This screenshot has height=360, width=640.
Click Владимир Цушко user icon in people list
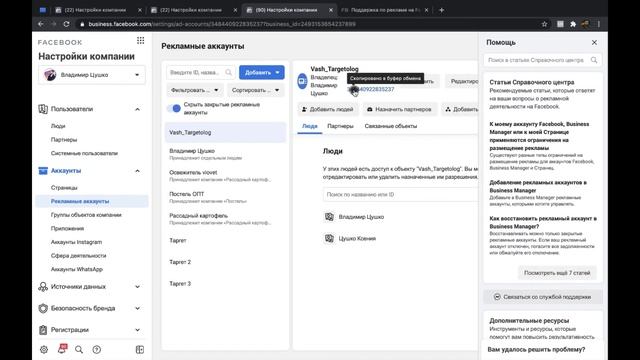coord(329,217)
